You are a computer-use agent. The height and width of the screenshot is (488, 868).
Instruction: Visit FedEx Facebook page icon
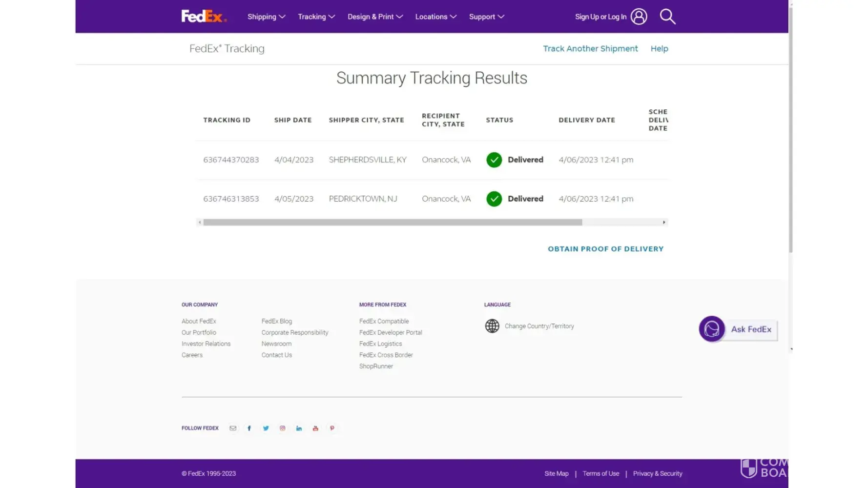pyautogui.click(x=249, y=428)
